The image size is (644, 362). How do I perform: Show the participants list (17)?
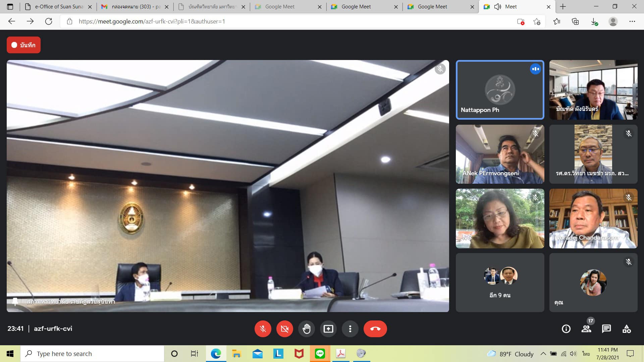pos(586,329)
